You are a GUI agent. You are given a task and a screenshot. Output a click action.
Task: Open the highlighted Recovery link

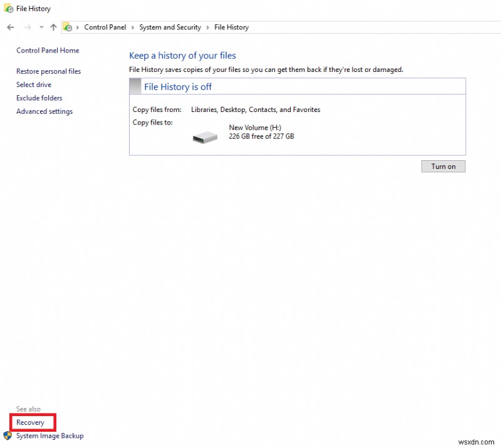point(31,422)
